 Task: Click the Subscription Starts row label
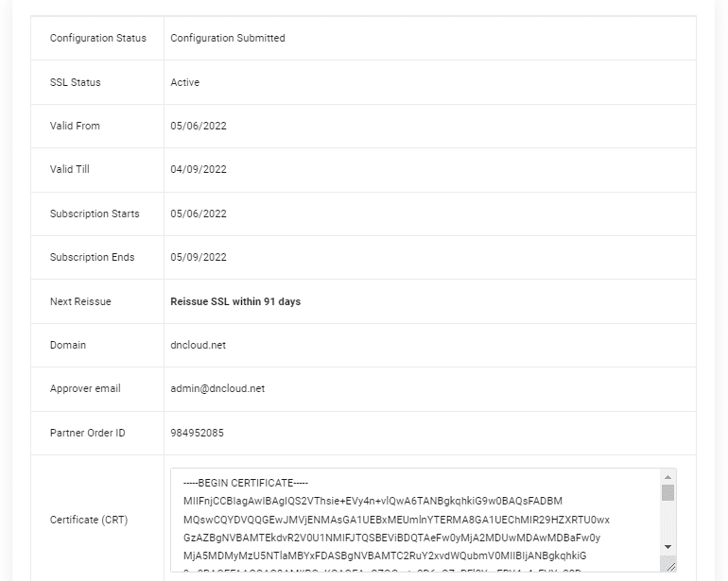95,214
